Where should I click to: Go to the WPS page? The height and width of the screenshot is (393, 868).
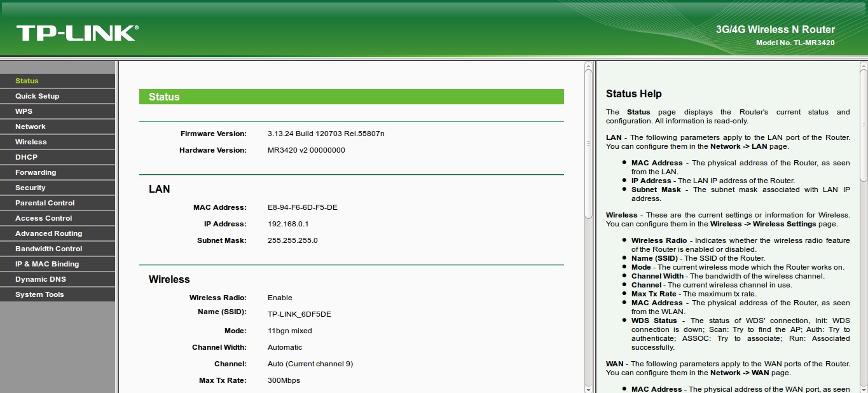click(x=57, y=111)
